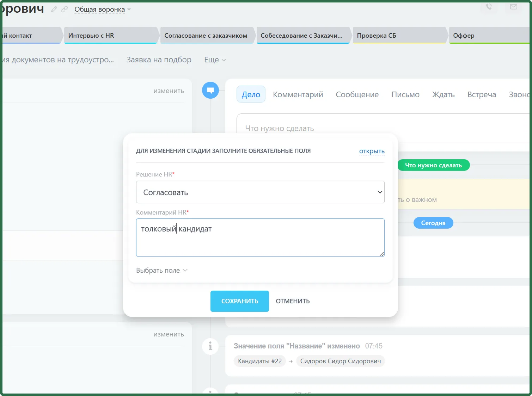Click the info icon beside field change entry
This screenshot has width=532, height=396.
coord(210,346)
